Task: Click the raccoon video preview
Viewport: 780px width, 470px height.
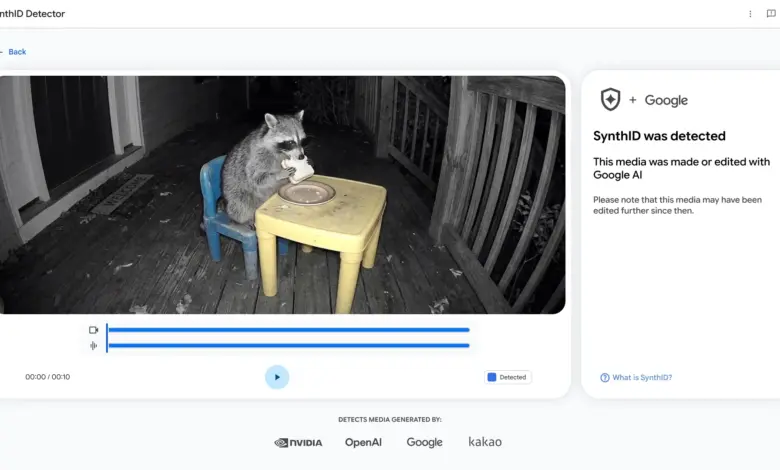Action: click(283, 195)
